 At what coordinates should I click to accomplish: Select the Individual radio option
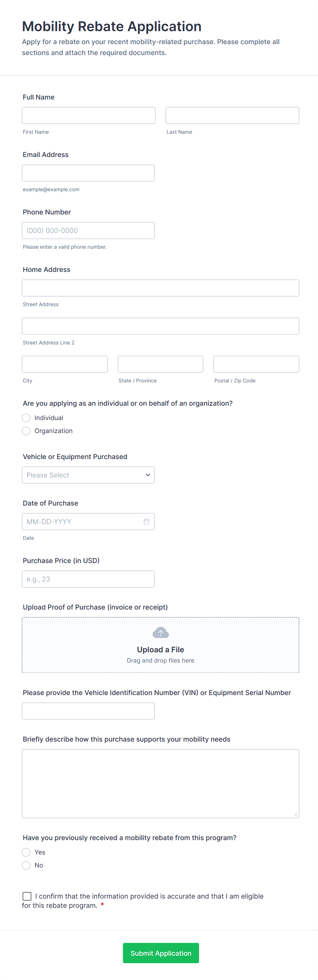tap(26, 418)
